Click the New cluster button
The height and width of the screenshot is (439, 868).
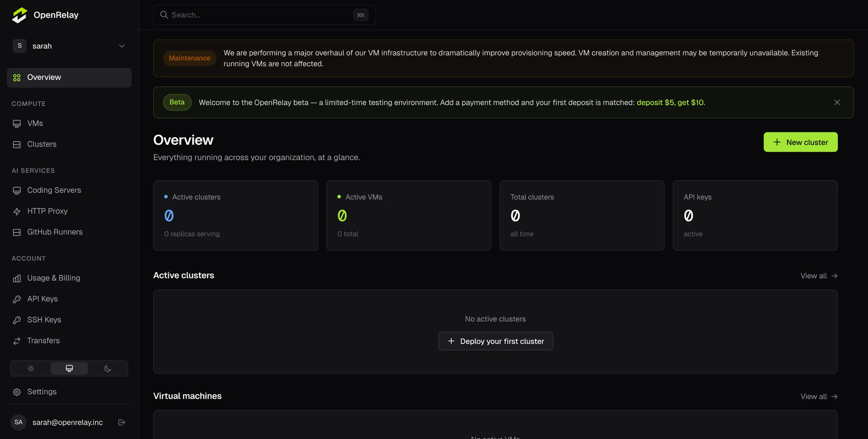pos(800,142)
